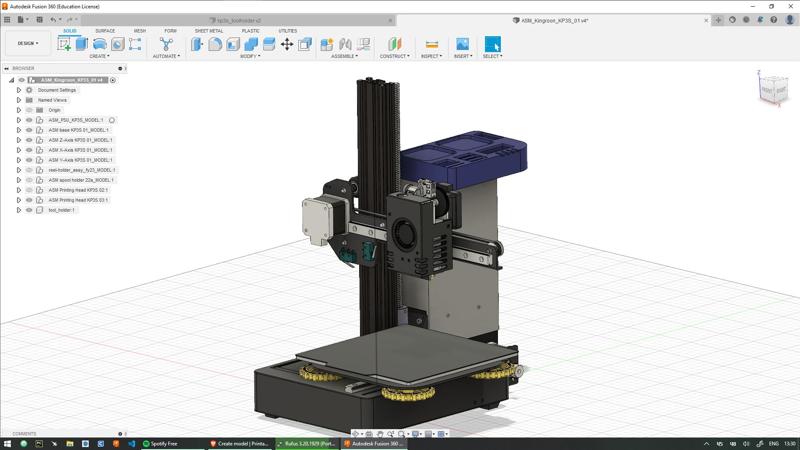Click the Construct offset plane icon
Viewport: 800px width, 450px height.
(394, 44)
